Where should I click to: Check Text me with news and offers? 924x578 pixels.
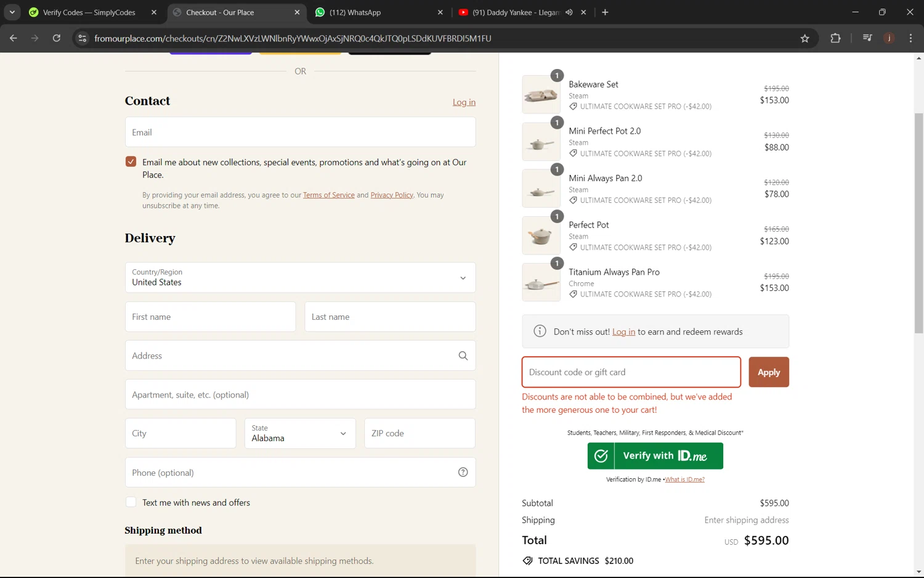click(x=131, y=502)
